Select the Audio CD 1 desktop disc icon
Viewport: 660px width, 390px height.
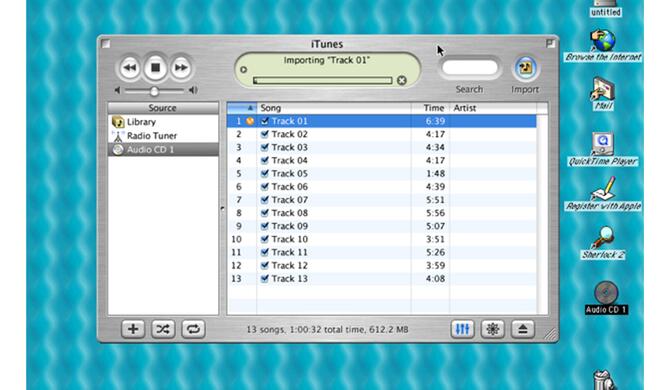coord(606,297)
